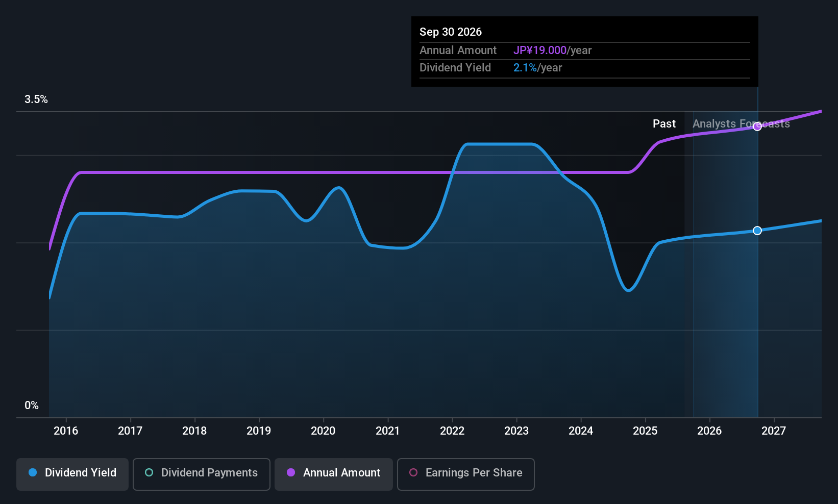Select the 2022 x-axis label
Viewport: 838px width, 504px height.
tap(452, 431)
